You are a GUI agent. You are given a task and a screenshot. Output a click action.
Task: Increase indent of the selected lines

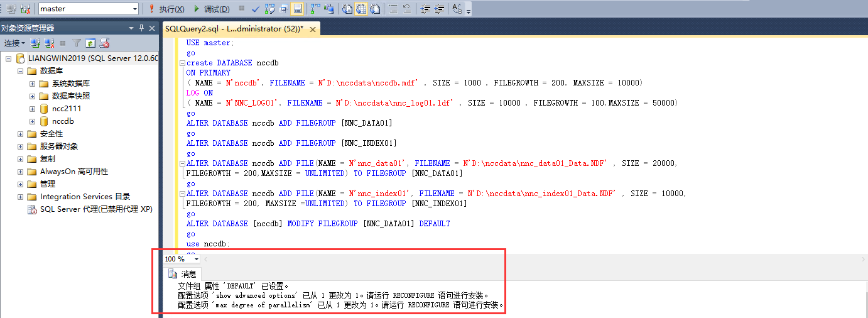click(x=440, y=9)
